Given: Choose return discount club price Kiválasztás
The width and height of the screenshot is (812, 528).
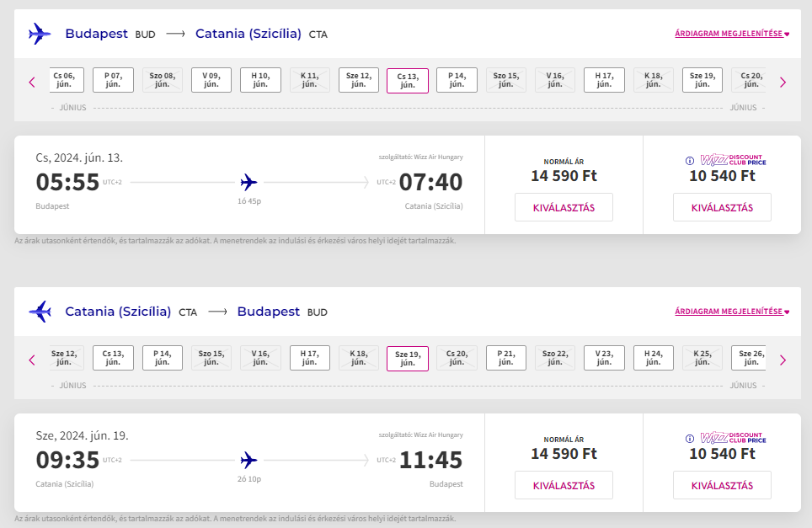Looking at the screenshot, I should point(722,485).
